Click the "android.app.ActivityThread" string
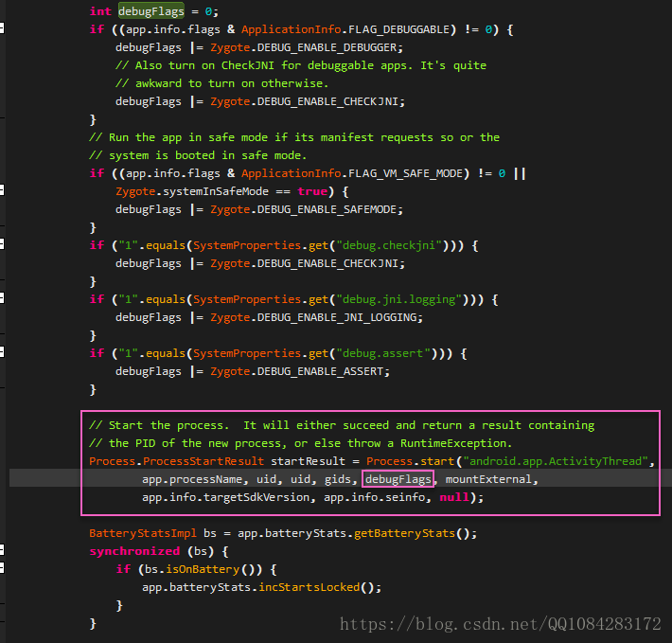The width and height of the screenshot is (672, 643). tap(556, 462)
